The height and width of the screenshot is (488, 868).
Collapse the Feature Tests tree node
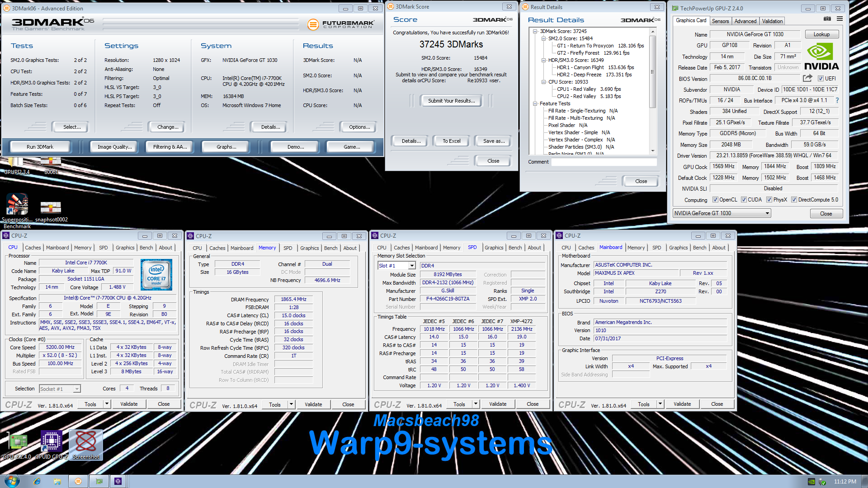click(535, 103)
